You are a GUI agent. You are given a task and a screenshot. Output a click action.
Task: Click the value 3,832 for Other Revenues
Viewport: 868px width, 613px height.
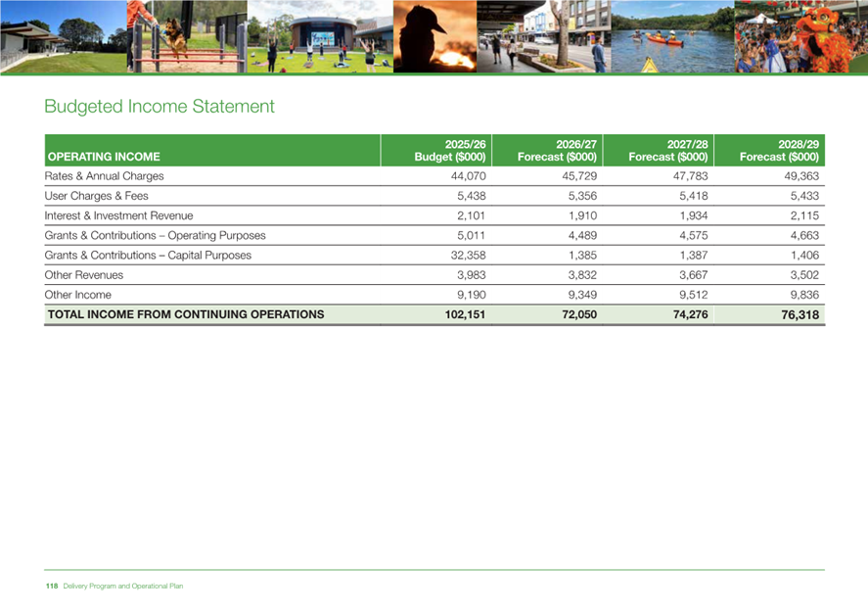583,275
